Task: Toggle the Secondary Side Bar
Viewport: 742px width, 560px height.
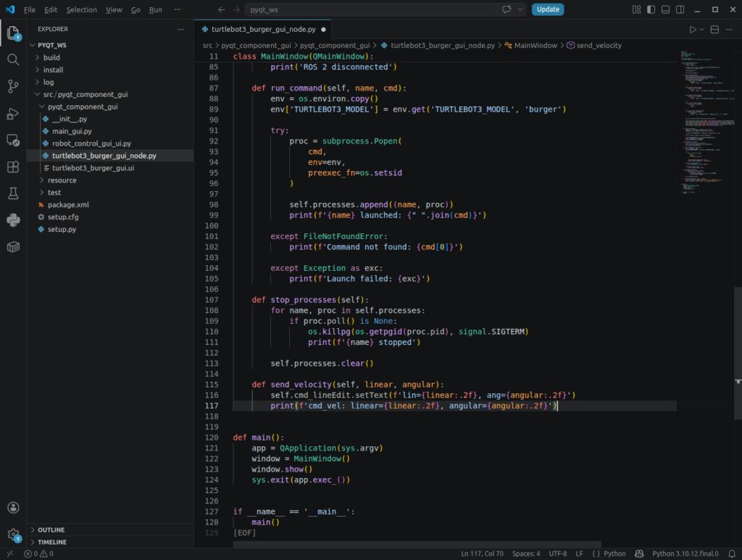Action: pyautogui.click(x=680, y=9)
